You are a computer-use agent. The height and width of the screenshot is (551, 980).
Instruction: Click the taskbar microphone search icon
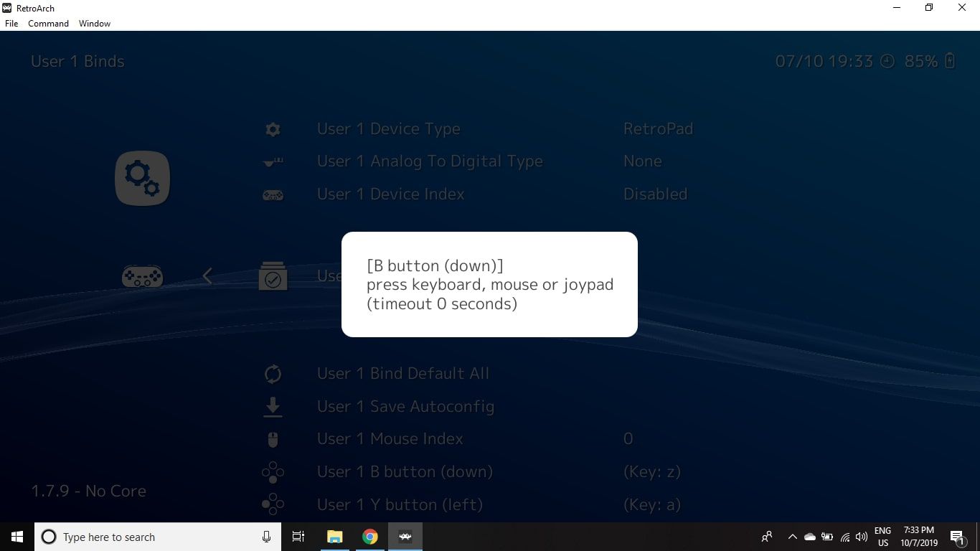pos(267,537)
